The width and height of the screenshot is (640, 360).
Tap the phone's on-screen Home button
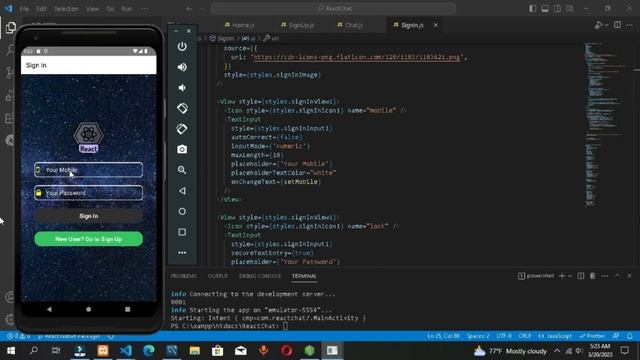(x=89, y=309)
